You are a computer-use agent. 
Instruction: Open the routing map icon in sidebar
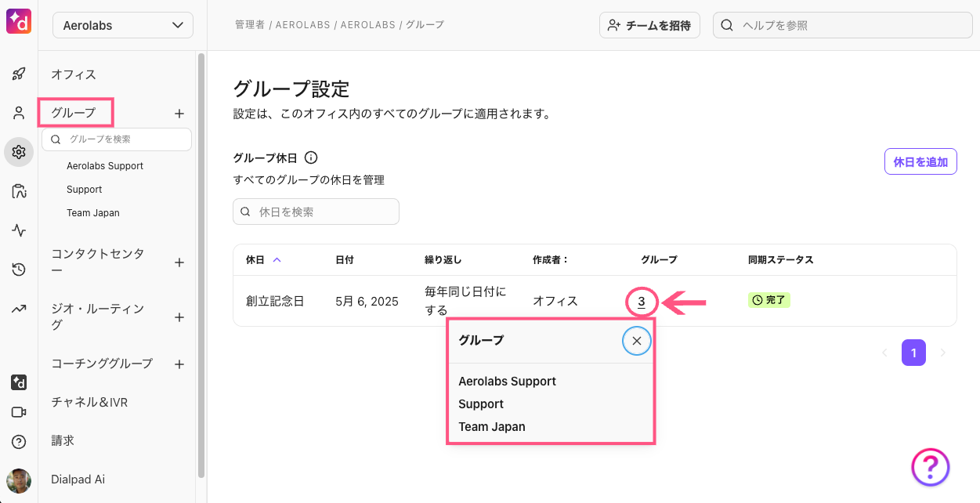19,191
